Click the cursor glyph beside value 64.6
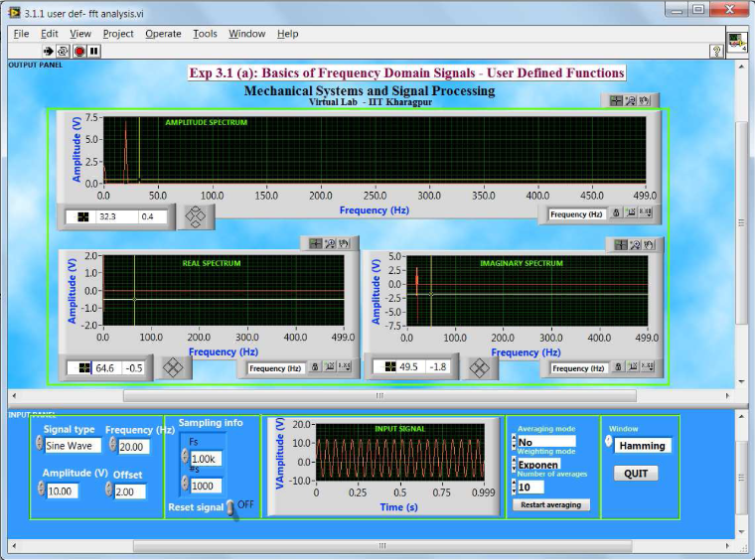755x560 pixels. [x=84, y=368]
